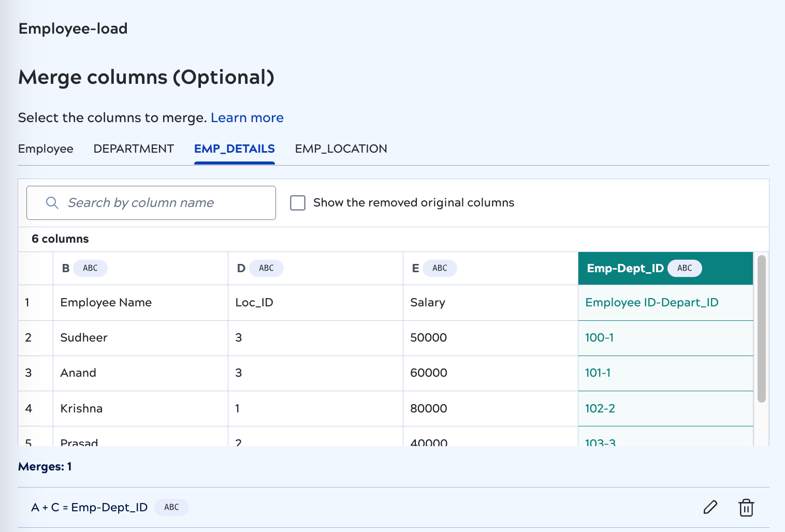
Task: Click ABC type badge on column D
Action: 266,268
